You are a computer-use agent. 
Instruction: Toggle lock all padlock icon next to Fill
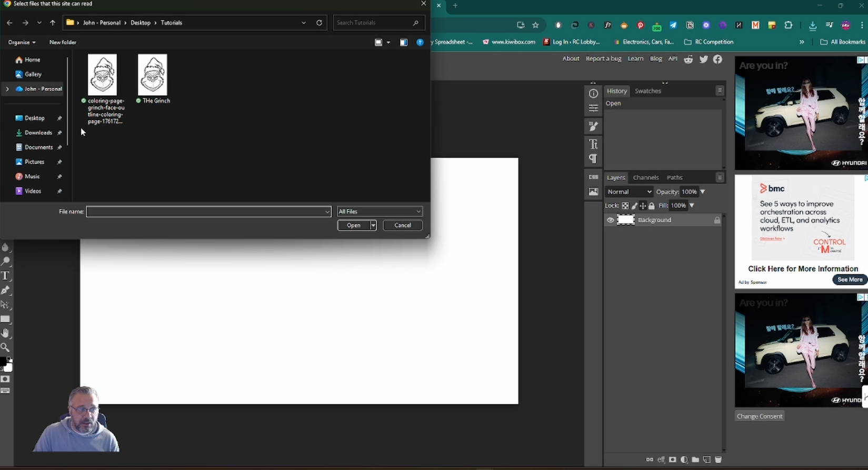click(x=652, y=206)
